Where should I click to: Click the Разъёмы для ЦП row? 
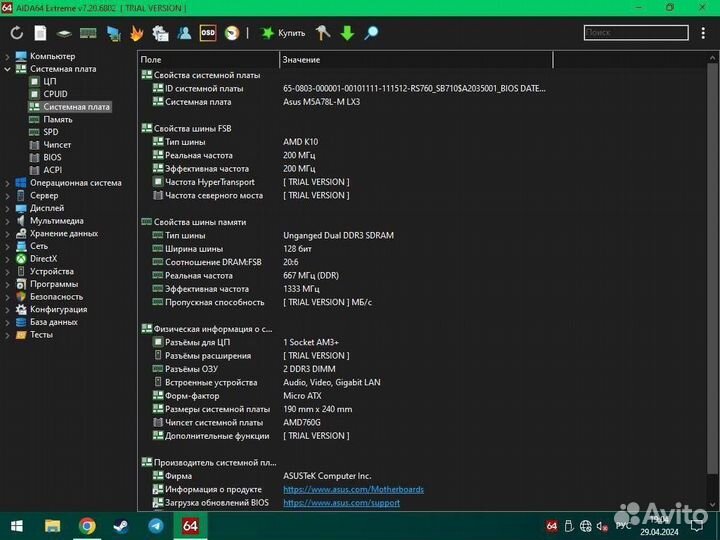click(x=245, y=343)
